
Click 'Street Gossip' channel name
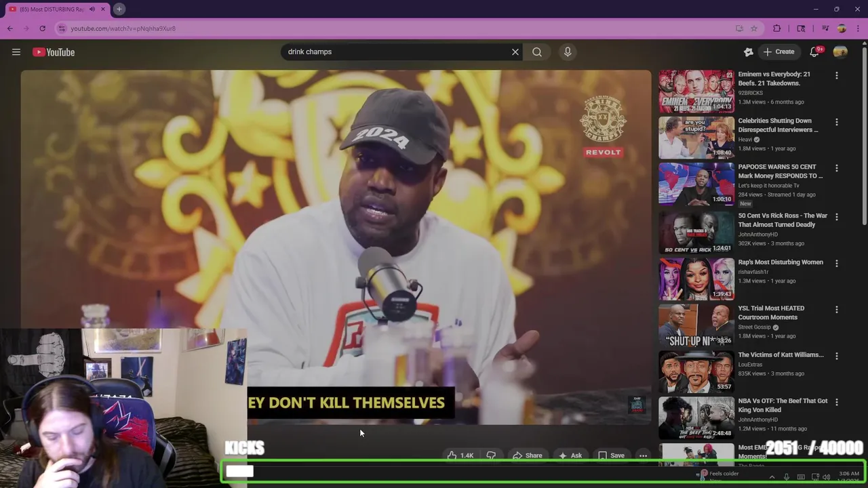click(755, 327)
